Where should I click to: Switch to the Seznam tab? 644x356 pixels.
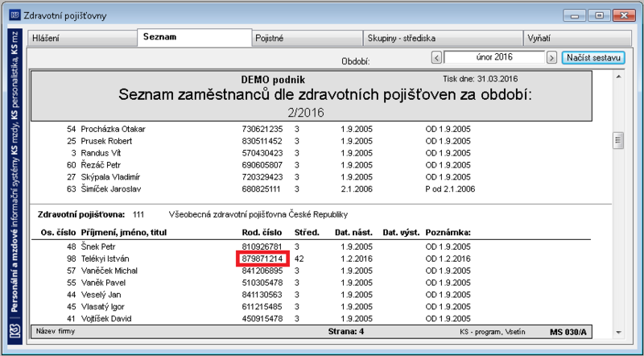tap(194, 37)
